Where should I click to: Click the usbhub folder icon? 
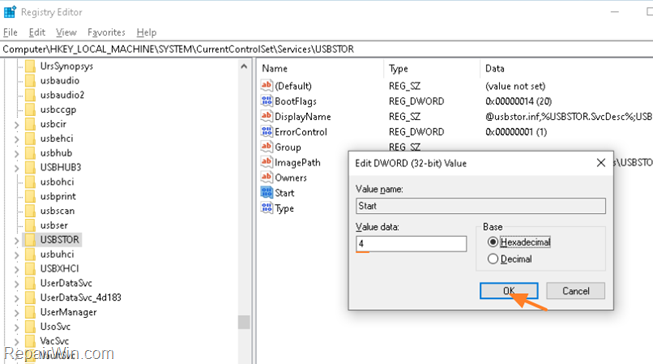(x=30, y=153)
